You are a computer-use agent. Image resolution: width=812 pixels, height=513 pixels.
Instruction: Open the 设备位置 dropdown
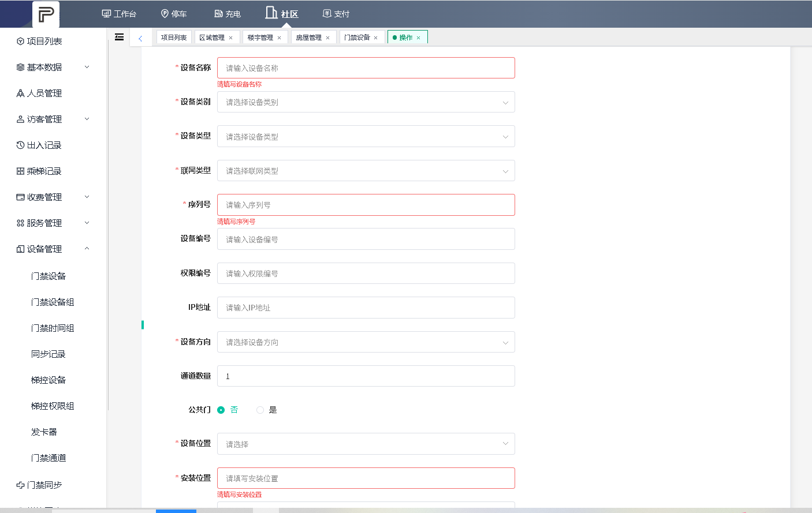[x=366, y=444]
